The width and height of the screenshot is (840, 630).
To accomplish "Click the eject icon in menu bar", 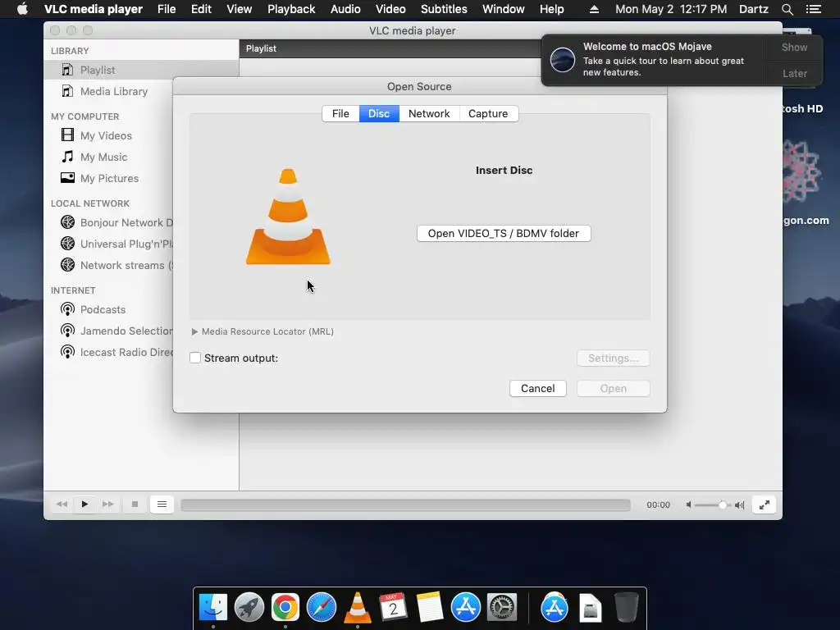I will click(x=594, y=9).
